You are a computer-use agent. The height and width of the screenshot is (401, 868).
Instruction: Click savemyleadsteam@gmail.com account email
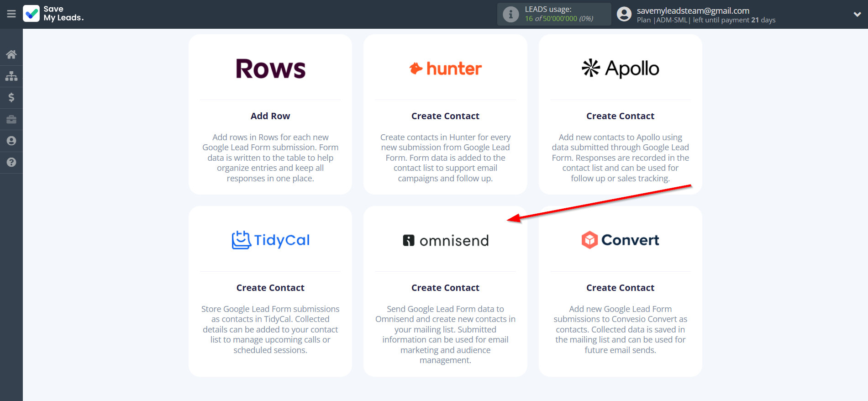coord(693,11)
